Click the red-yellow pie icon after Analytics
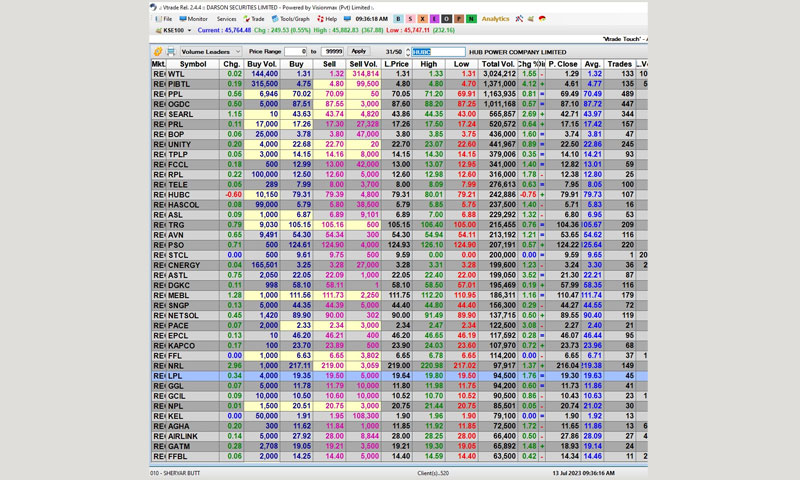The width and height of the screenshot is (800, 480). point(542,19)
